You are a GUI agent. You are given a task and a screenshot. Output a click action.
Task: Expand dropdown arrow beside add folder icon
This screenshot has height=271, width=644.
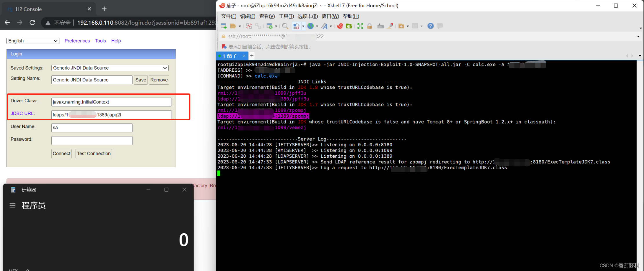point(408,26)
